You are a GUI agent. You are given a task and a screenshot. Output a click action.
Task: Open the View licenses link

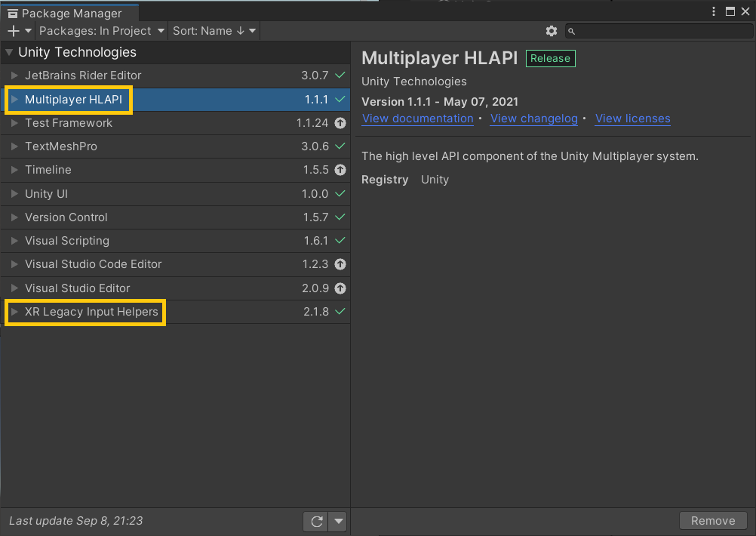pyautogui.click(x=632, y=119)
